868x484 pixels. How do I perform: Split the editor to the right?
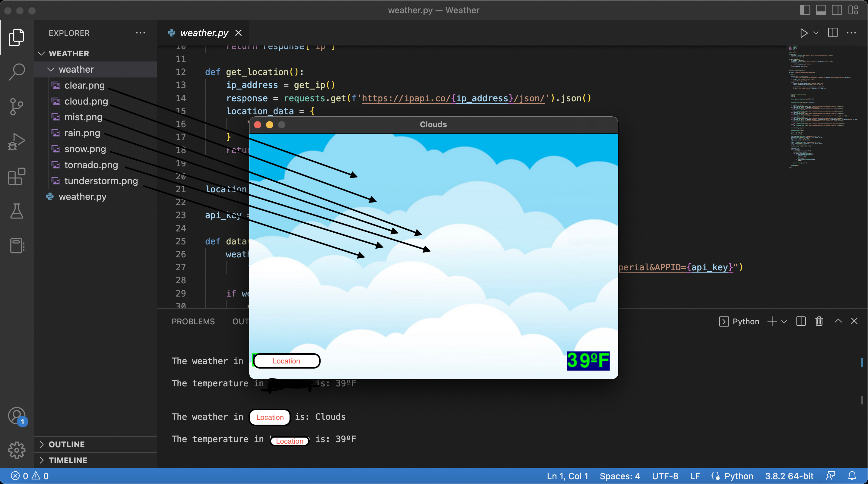832,33
